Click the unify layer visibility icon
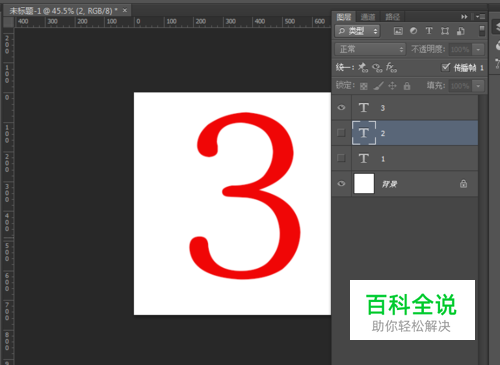The image size is (500, 365). coord(377,68)
